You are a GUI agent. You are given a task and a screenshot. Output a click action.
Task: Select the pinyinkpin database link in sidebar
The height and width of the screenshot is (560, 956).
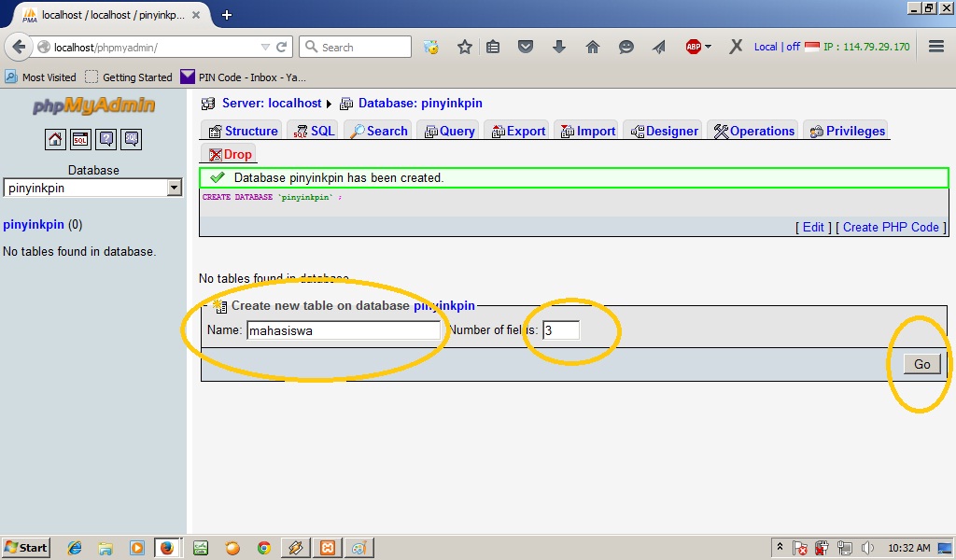tap(35, 224)
